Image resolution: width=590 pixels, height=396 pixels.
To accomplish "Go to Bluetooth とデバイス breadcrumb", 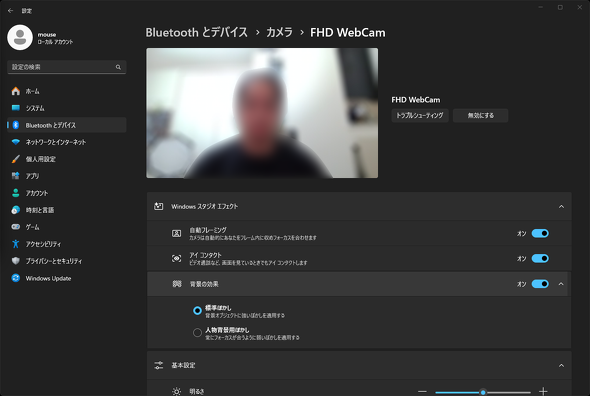I will tap(196, 32).
